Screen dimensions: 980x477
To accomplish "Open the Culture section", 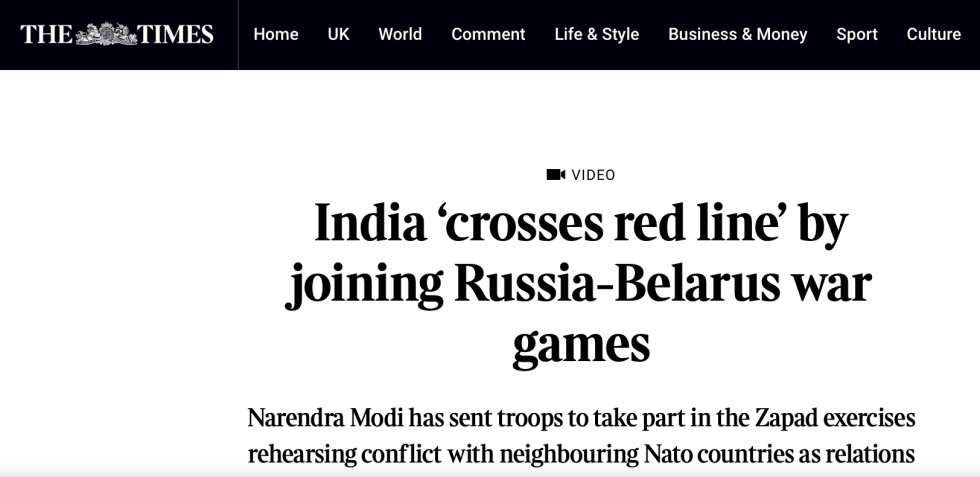I will (934, 34).
